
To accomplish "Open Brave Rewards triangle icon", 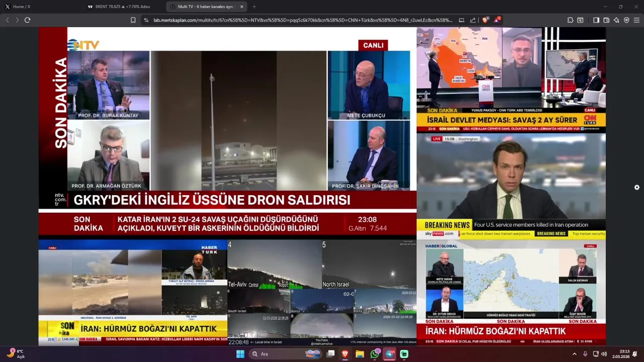I will point(497,20).
